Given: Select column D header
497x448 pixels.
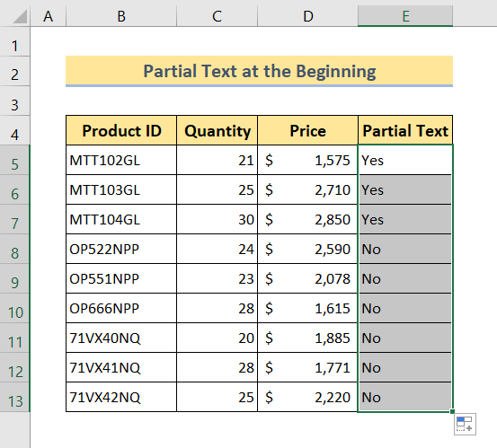Looking at the screenshot, I should click(x=307, y=16).
